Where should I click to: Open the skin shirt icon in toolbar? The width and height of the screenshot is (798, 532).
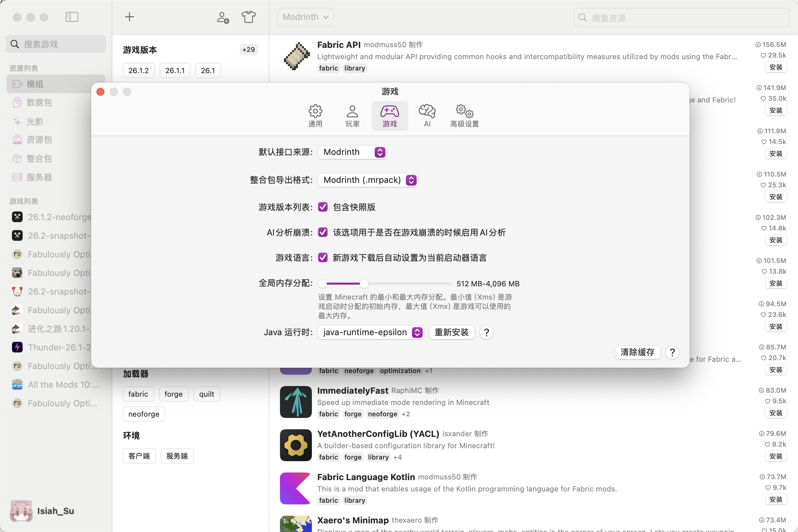click(248, 17)
